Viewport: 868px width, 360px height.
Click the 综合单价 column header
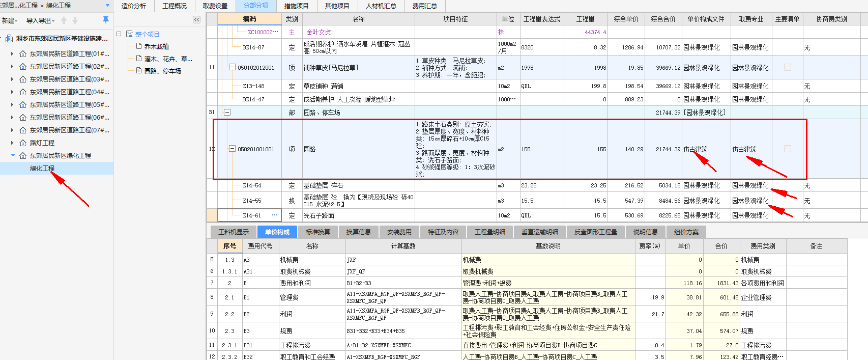pyautogui.click(x=626, y=19)
